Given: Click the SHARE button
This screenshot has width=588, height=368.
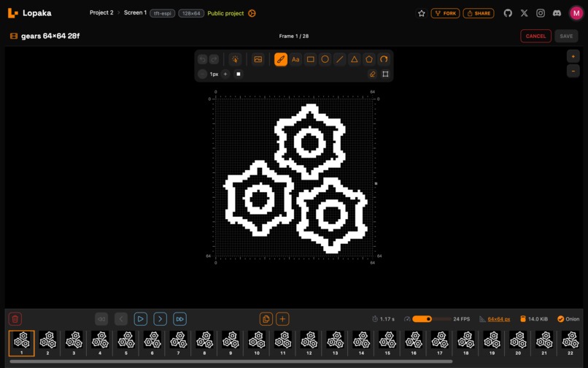Looking at the screenshot, I should coord(479,13).
